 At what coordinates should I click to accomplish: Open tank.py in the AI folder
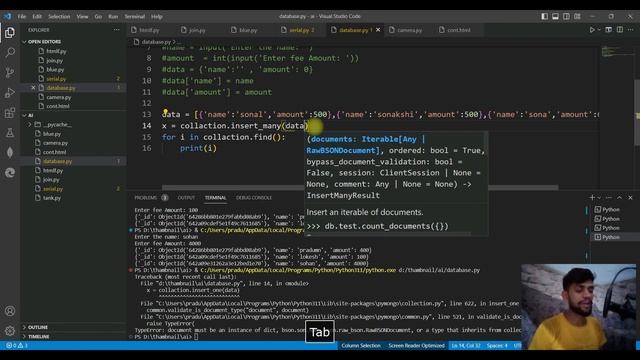(x=52, y=198)
